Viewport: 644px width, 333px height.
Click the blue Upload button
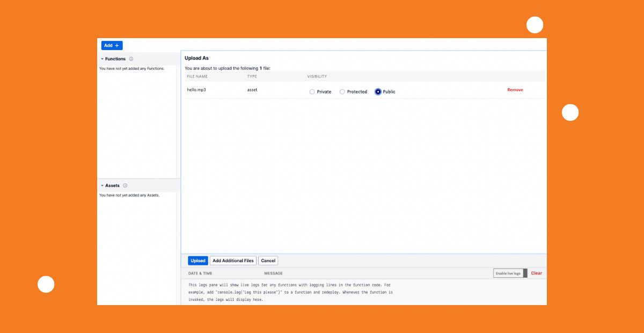pos(198,260)
